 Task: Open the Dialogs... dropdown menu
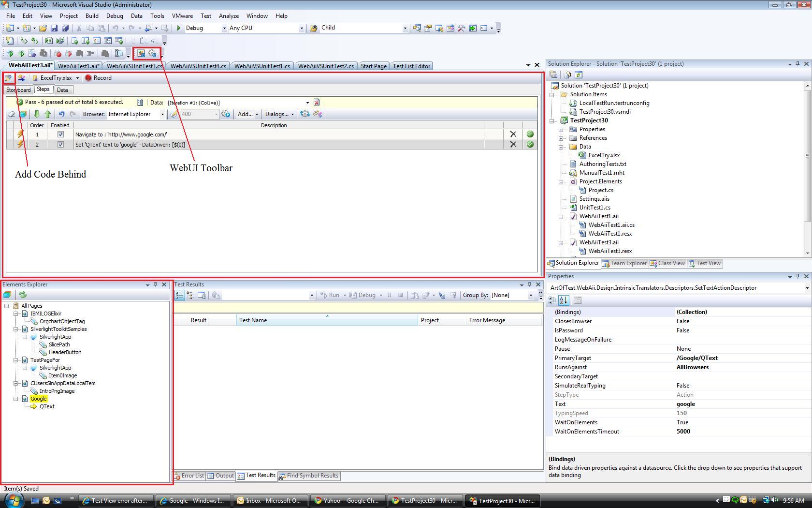279,114
